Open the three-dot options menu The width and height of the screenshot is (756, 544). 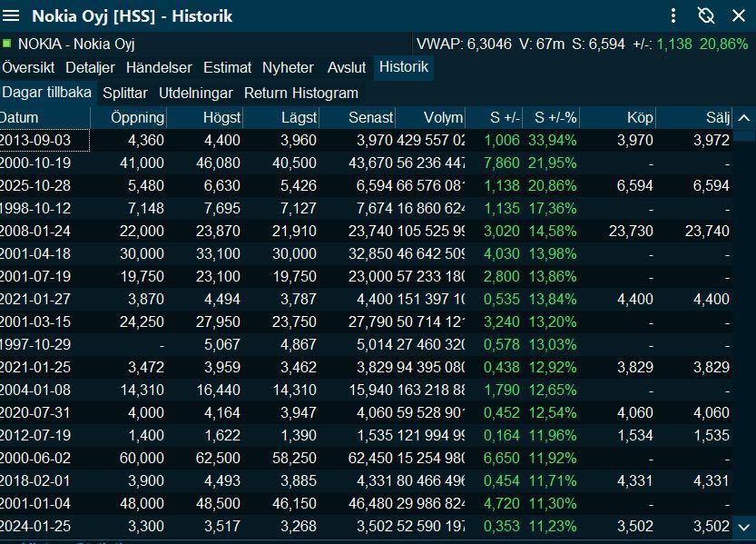coord(673,16)
